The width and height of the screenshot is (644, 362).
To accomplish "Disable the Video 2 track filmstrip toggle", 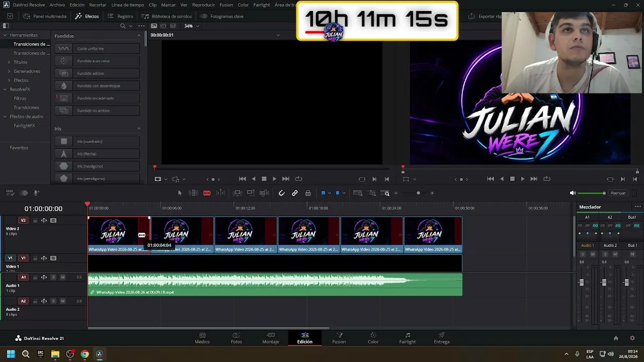I will click(x=53, y=220).
